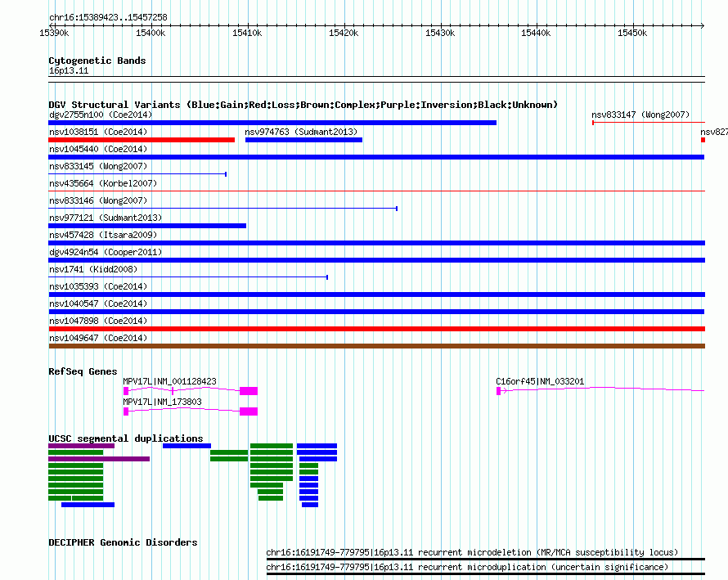Select the nsv1049647 (Coe2014) brown complex bar
728x580 pixels.
point(376,346)
